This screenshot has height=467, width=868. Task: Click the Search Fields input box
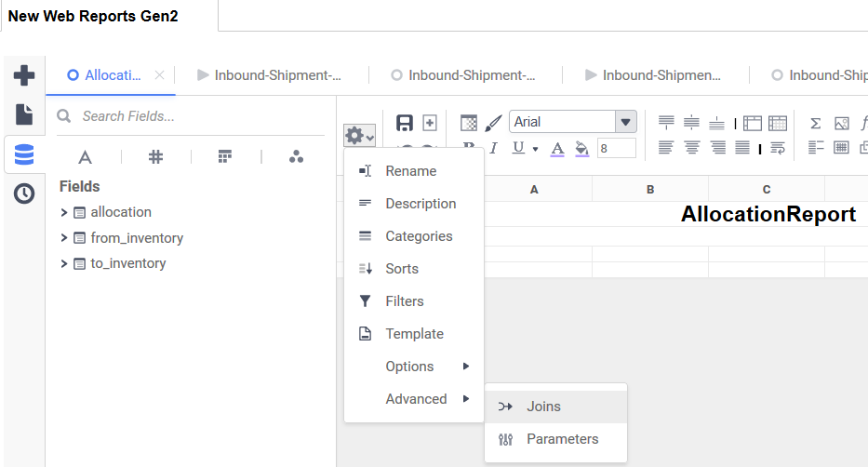(x=195, y=116)
